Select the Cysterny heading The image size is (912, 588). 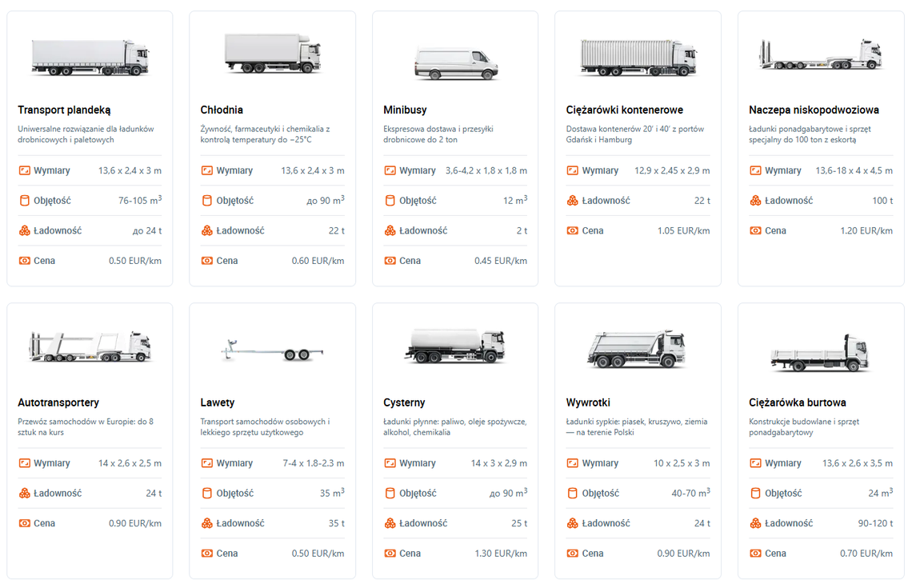[404, 402]
